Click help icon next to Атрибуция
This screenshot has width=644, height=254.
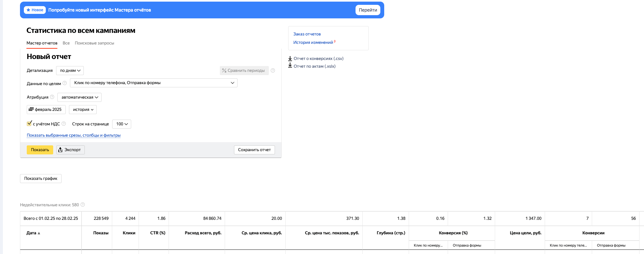point(52,97)
